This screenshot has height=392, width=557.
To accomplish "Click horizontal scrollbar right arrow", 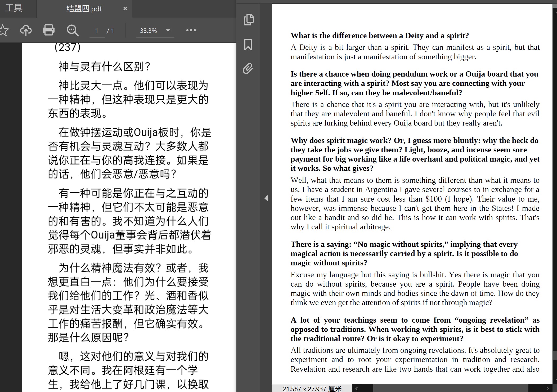I will pos(548,389).
